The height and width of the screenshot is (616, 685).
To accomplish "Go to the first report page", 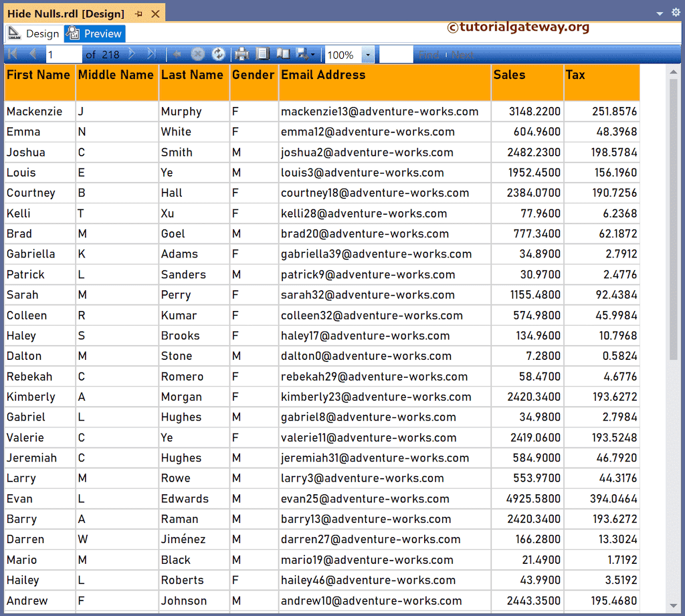I will 12,54.
